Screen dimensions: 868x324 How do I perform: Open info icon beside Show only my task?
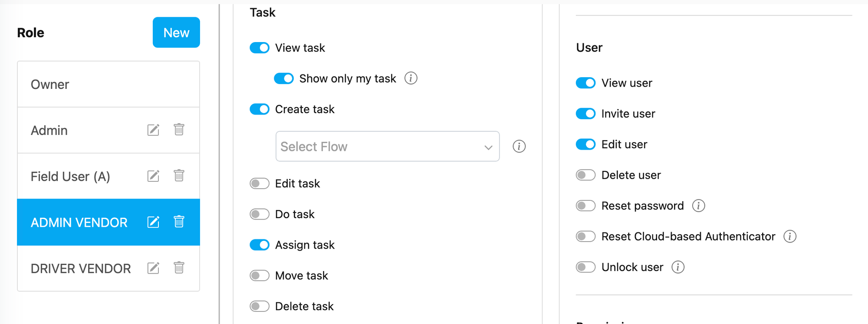pyautogui.click(x=411, y=78)
